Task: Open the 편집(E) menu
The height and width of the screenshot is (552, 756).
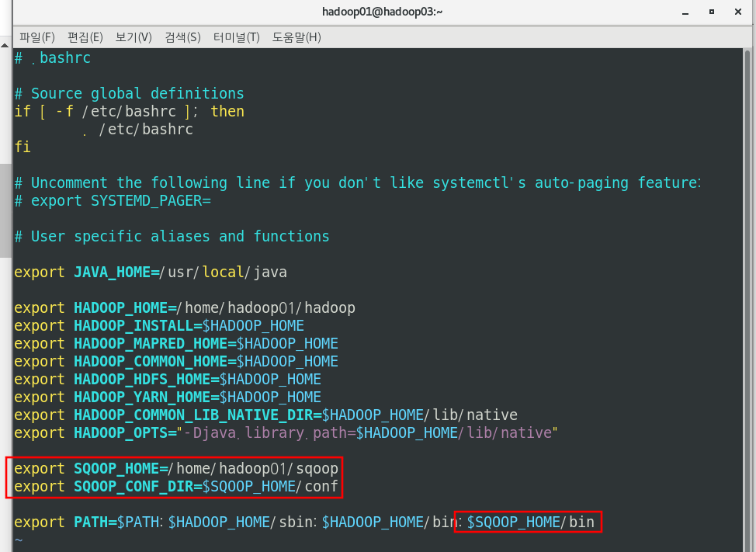Action: pos(85,37)
